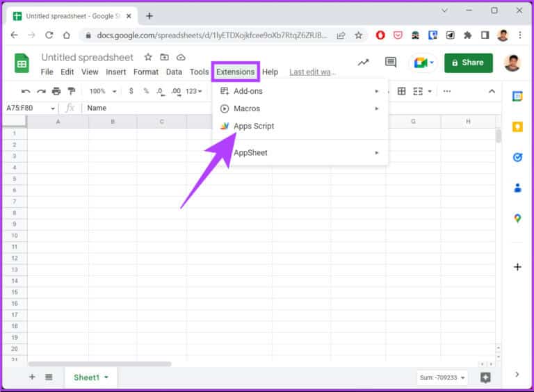Open Google Maps in side panel

pyautogui.click(x=517, y=218)
